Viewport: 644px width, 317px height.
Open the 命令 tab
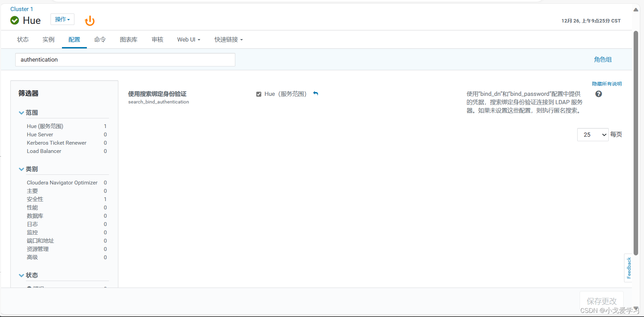pos(100,39)
